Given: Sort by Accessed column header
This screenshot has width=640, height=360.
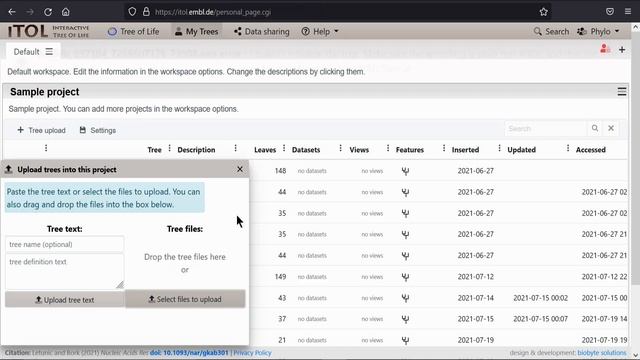Looking at the screenshot, I should 591,150.
